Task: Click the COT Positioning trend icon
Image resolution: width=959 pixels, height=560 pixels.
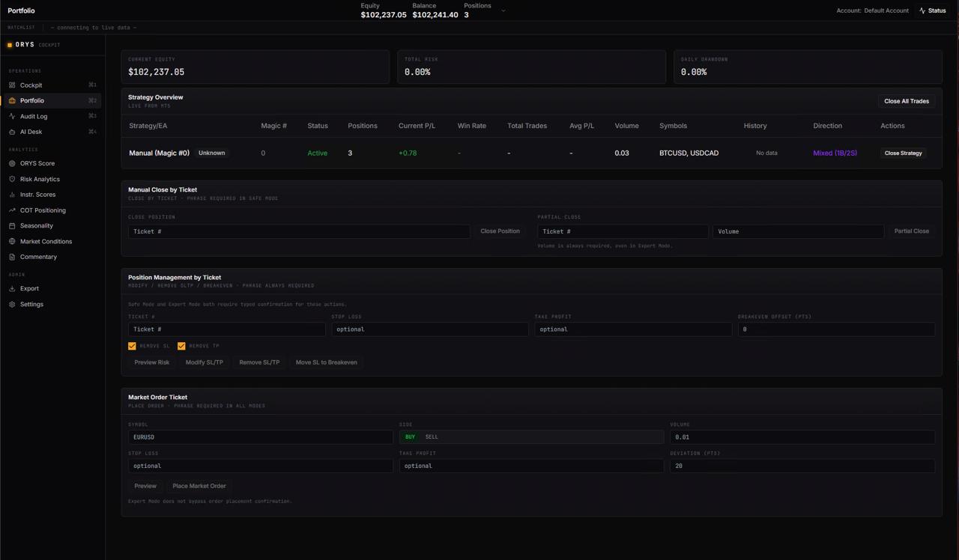Action: pos(12,210)
